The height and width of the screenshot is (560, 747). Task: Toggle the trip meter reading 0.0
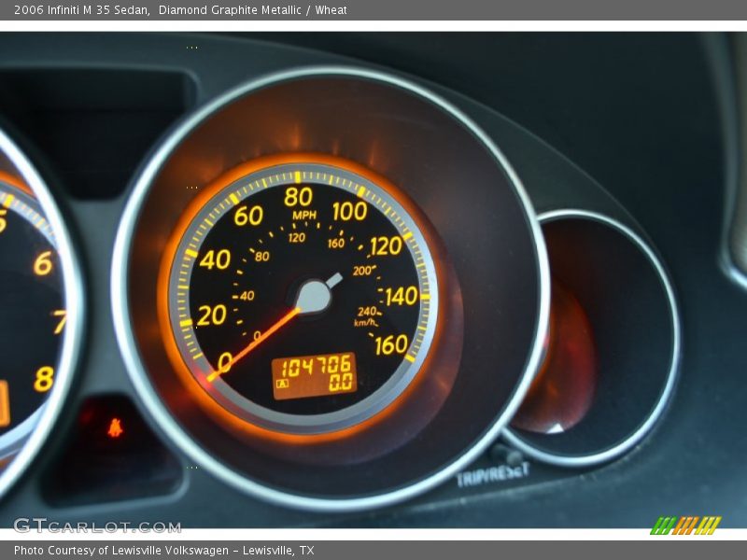tap(342, 381)
